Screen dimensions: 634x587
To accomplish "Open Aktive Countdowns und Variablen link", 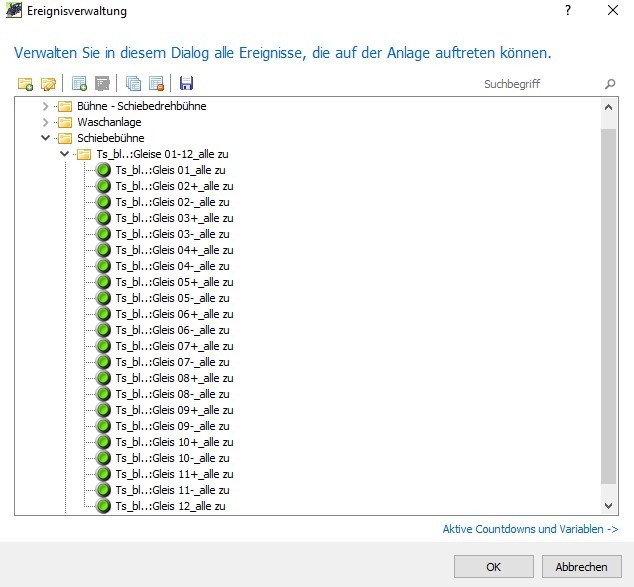I will pyautogui.click(x=530, y=529).
